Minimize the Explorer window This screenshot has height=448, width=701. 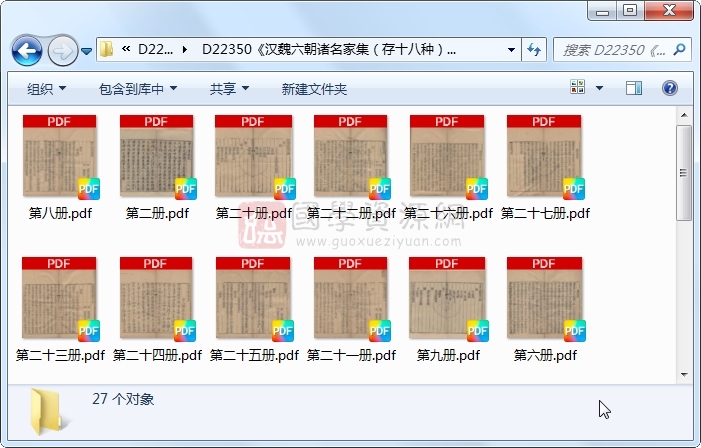(x=602, y=11)
